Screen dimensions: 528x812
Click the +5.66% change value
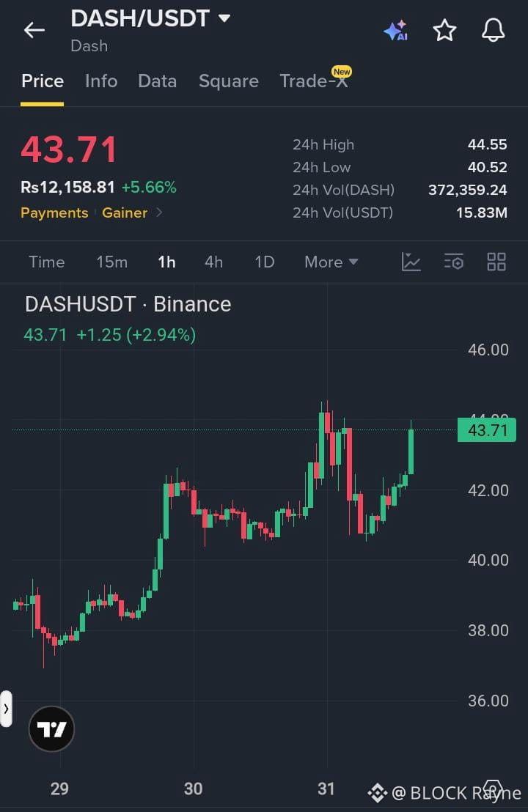tap(149, 187)
